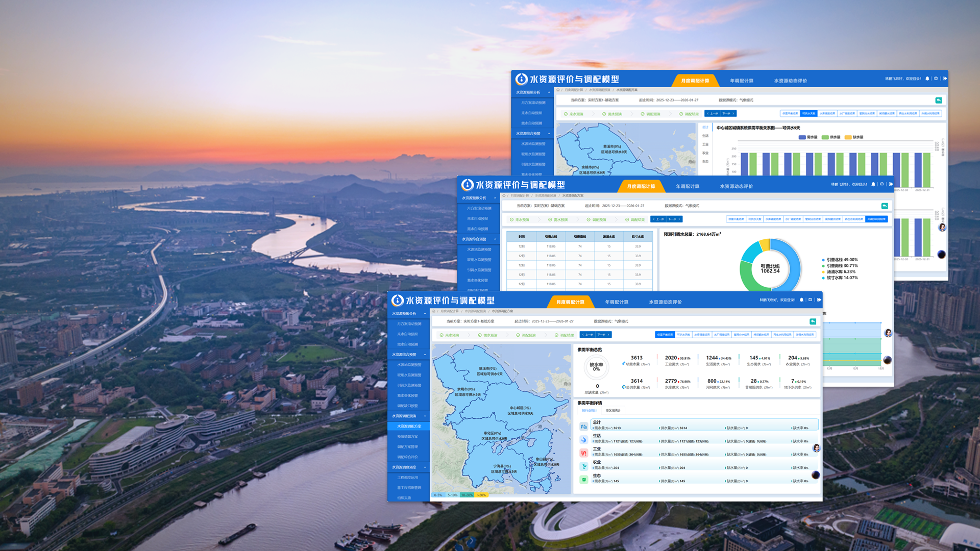This screenshot has height=551, width=980.
Task: Select the 来水预演 step check in front window
Action: coord(442,335)
